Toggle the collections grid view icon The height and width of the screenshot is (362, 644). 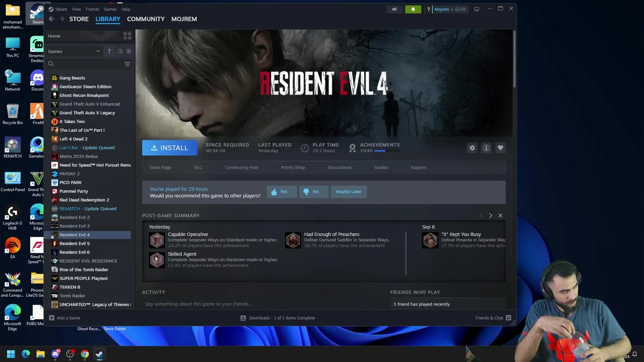(127, 36)
